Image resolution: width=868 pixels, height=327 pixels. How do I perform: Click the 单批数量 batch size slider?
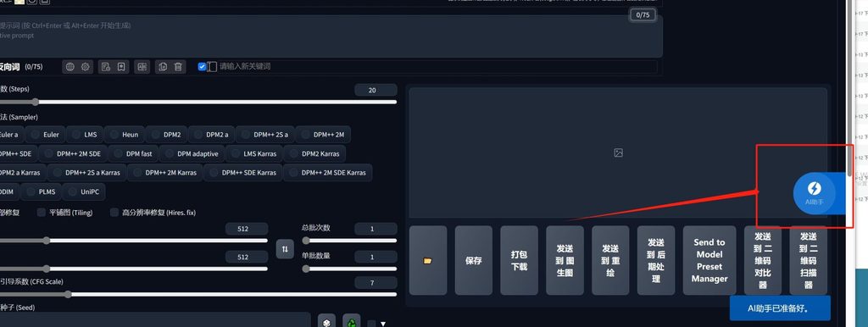click(349, 269)
